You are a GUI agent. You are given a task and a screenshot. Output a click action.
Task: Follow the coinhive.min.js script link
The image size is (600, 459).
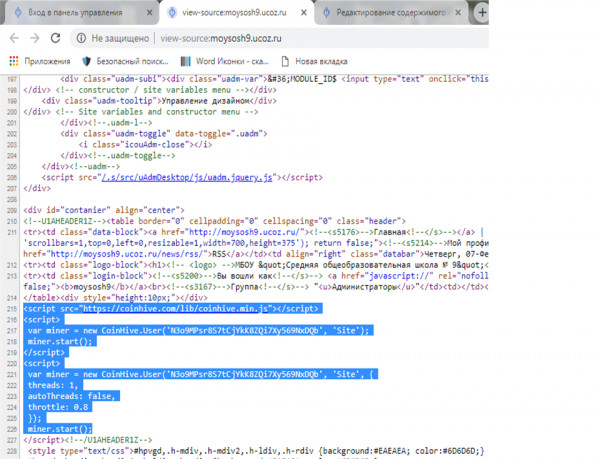tap(175, 309)
